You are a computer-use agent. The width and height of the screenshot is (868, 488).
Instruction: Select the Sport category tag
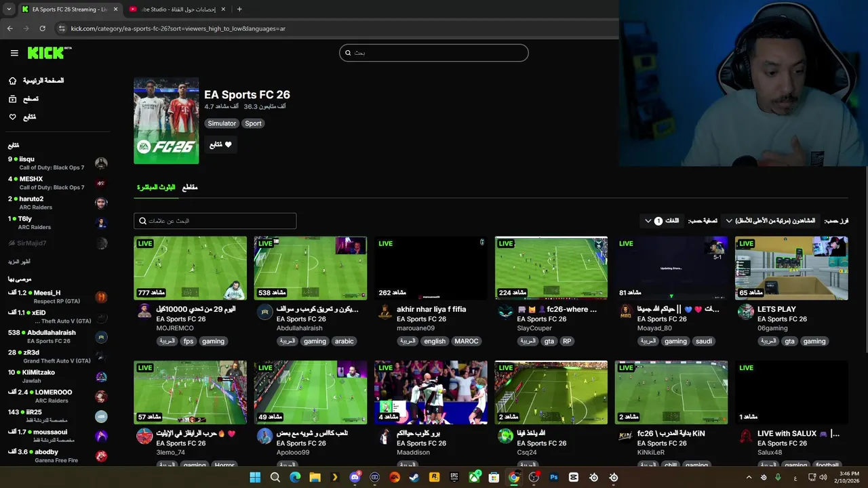(253, 123)
